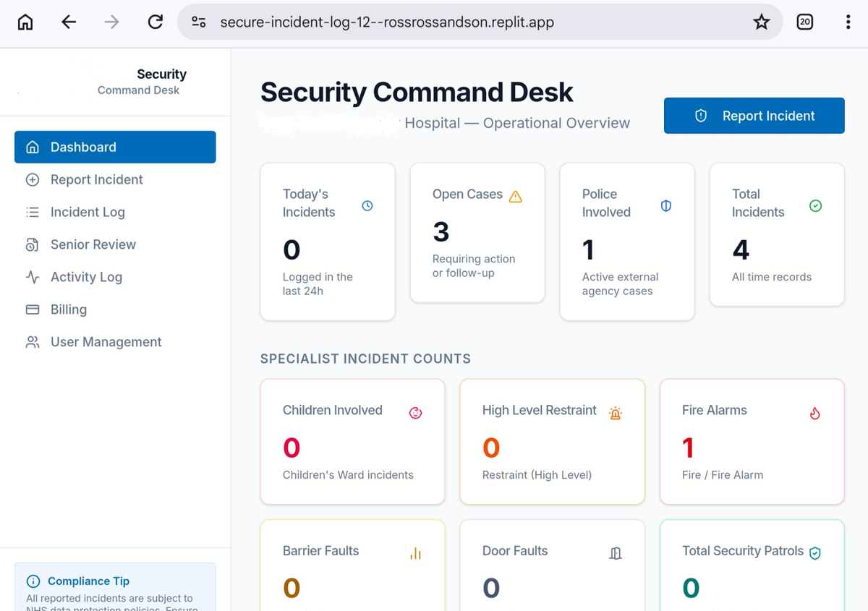Select the Total Incidents card
The width and height of the screenshot is (868, 611).
tap(777, 234)
